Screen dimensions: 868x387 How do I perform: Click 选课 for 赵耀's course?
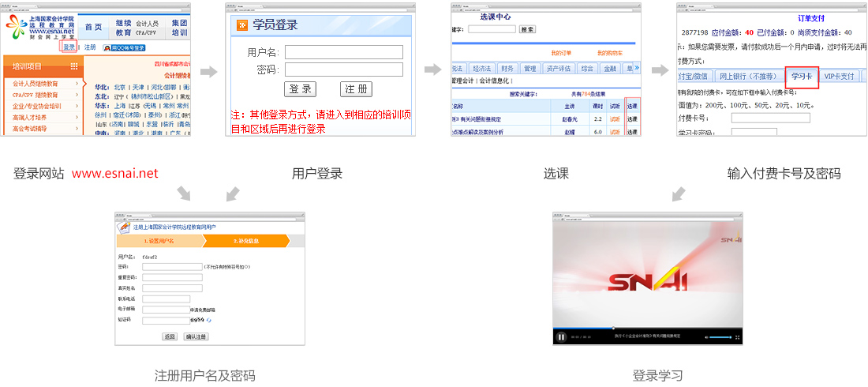pos(631,133)
